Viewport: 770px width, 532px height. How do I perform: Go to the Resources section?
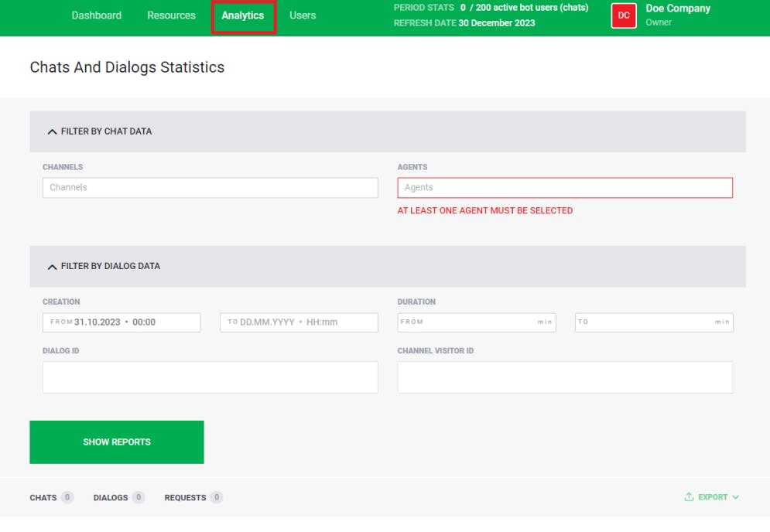[171, 15]
